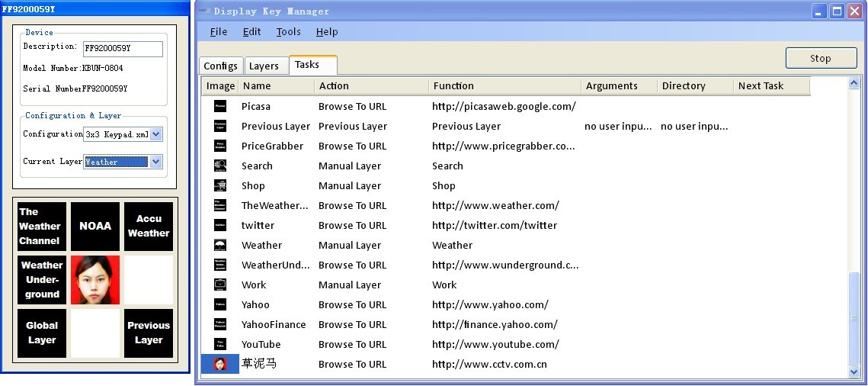Click the Previous Layer keypad key
Image resolution: width=868 pixels, height=386 pixels.
pos(149,333)
